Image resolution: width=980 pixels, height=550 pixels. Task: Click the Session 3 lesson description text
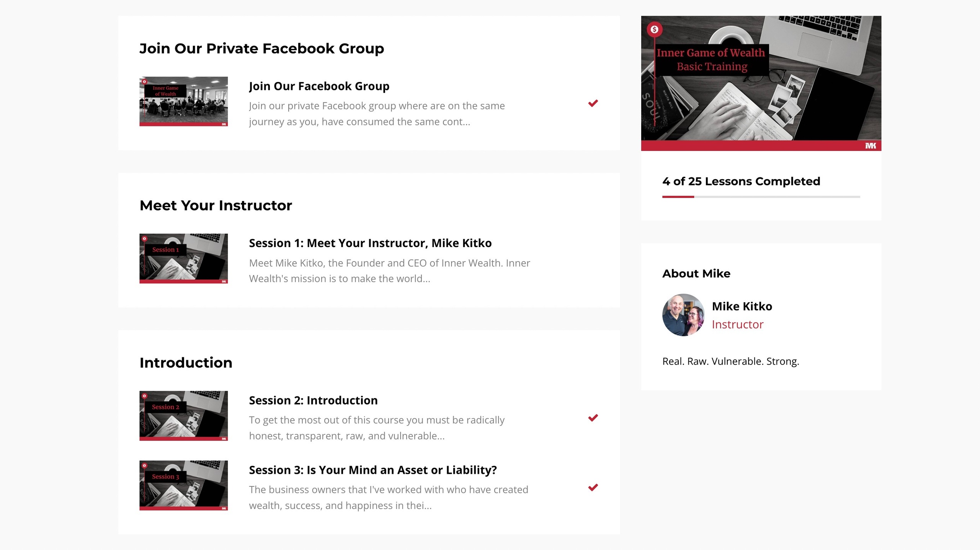click(x=388, y=498)
